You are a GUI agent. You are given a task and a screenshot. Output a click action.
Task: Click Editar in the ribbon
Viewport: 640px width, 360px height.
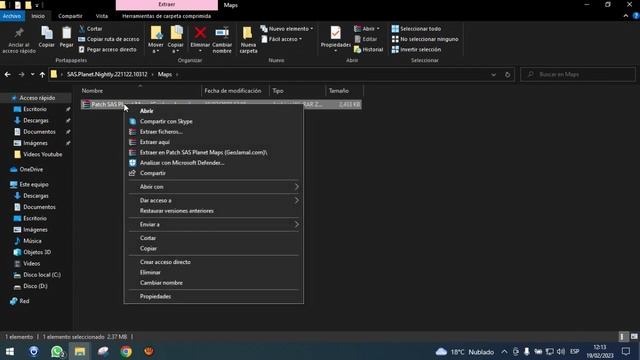click(366, 39)
